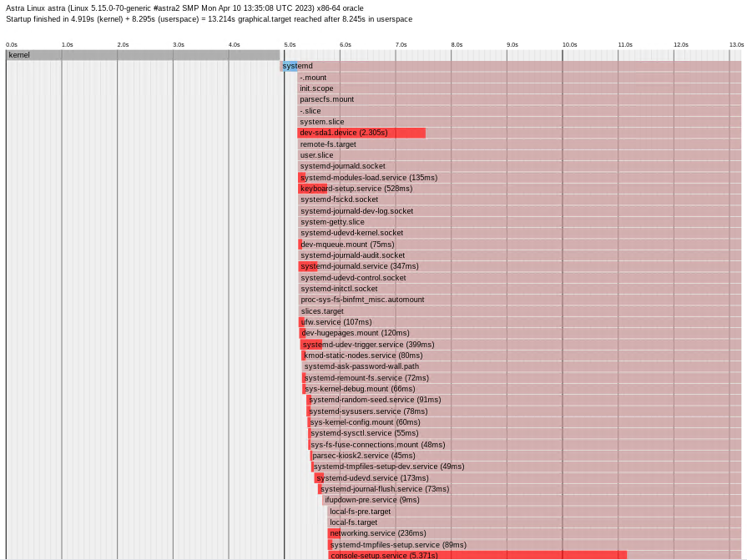The image size is (747, 560).
Task: Click the 8.0s timeline tick label
Action: pos(457,44)
